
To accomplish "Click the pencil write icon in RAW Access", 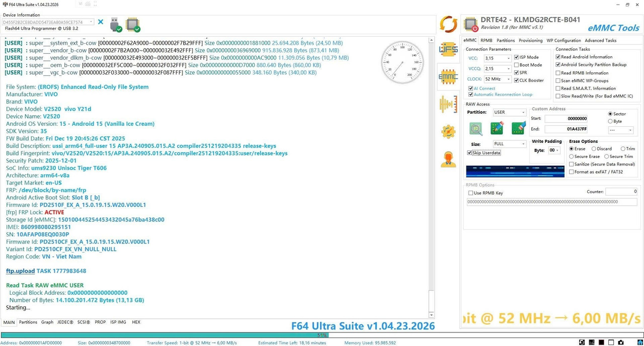I will tap(497, 128).
